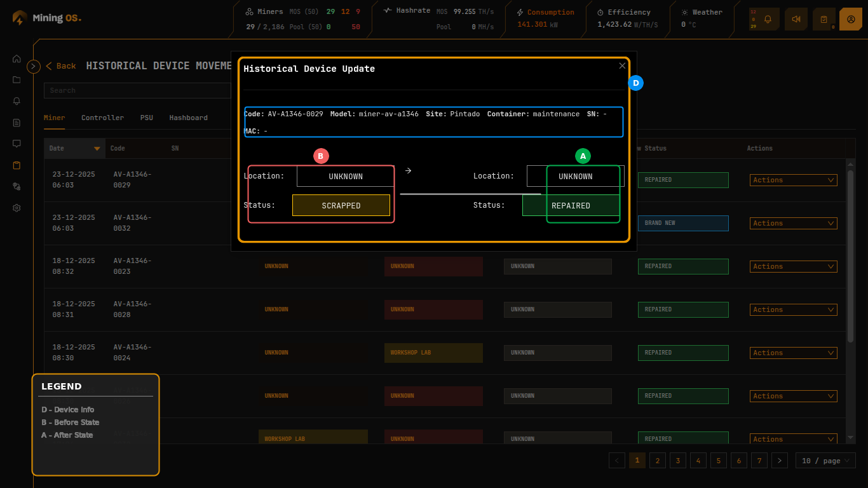Open Actions dropdown for AV-A1346-0029 row
This screenshot has width=868, height=488.
[x=793, y=180]
